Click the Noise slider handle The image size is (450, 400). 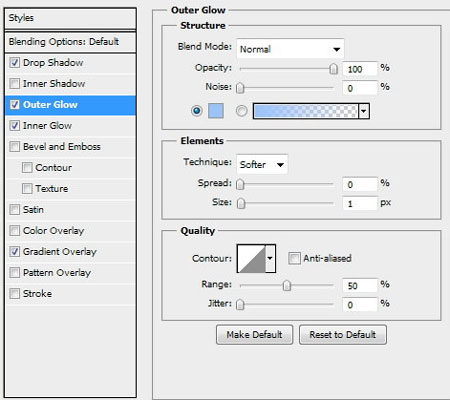(240, 88)
